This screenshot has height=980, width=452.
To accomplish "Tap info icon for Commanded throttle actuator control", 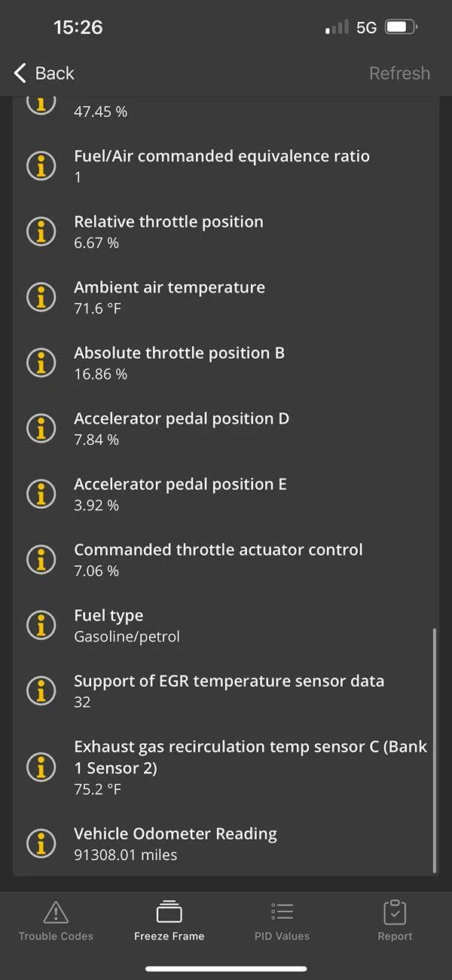I will pos(41,559).
